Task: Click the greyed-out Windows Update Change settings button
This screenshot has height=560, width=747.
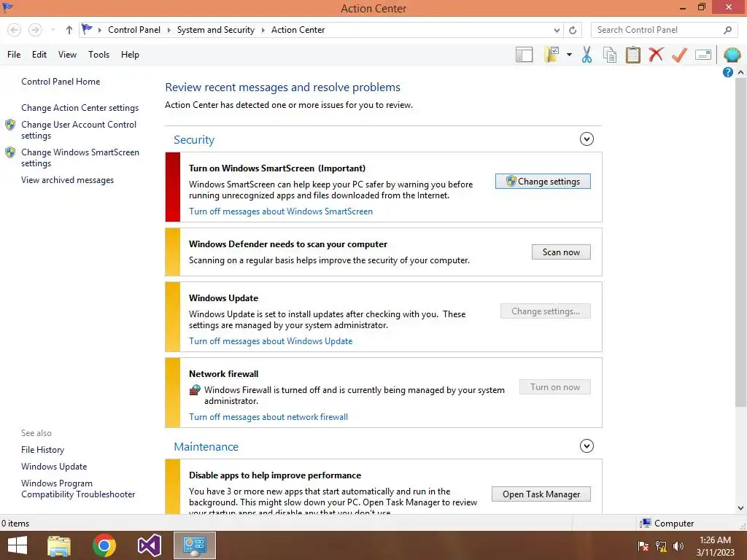Action: click(545, 311)
